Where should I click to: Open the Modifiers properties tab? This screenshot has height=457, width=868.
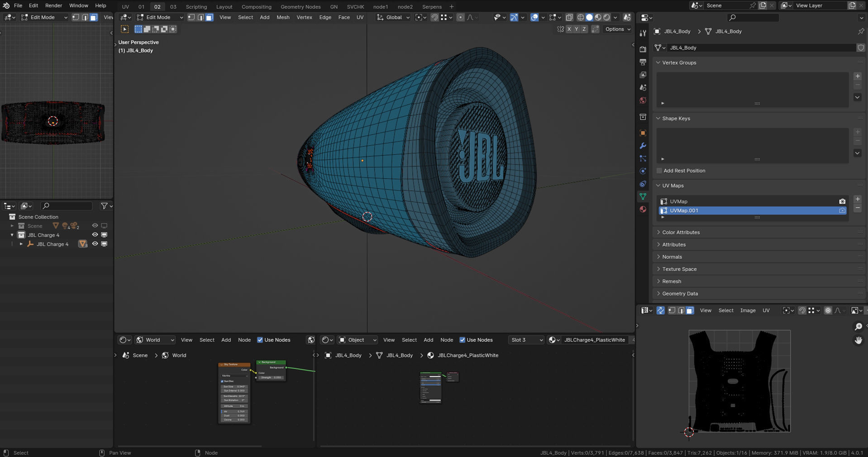coord(643,146)
